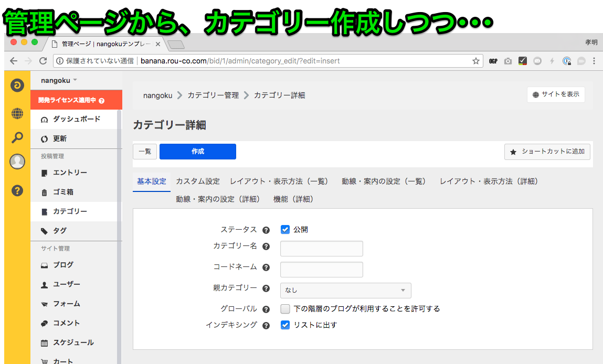
Task: Expand the nangoku blog selector
Action: [59, 80]
